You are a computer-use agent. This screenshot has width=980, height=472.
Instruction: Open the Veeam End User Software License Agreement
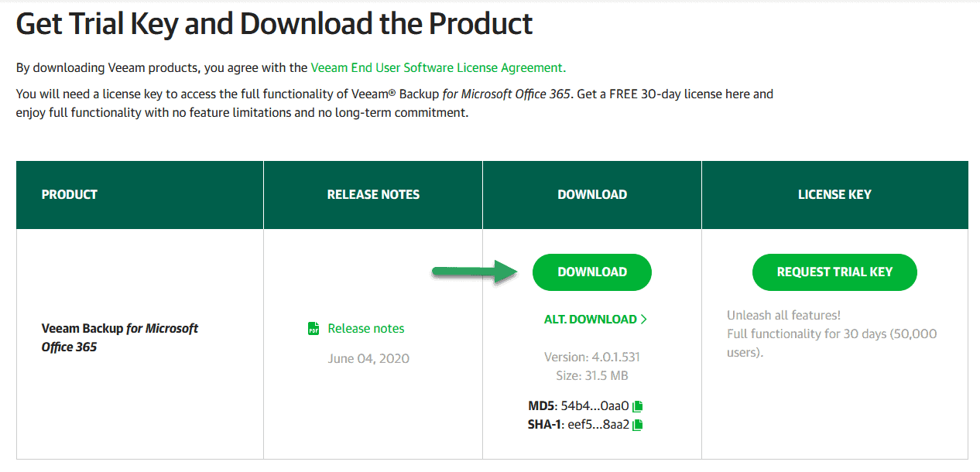(x=438, y=68)
